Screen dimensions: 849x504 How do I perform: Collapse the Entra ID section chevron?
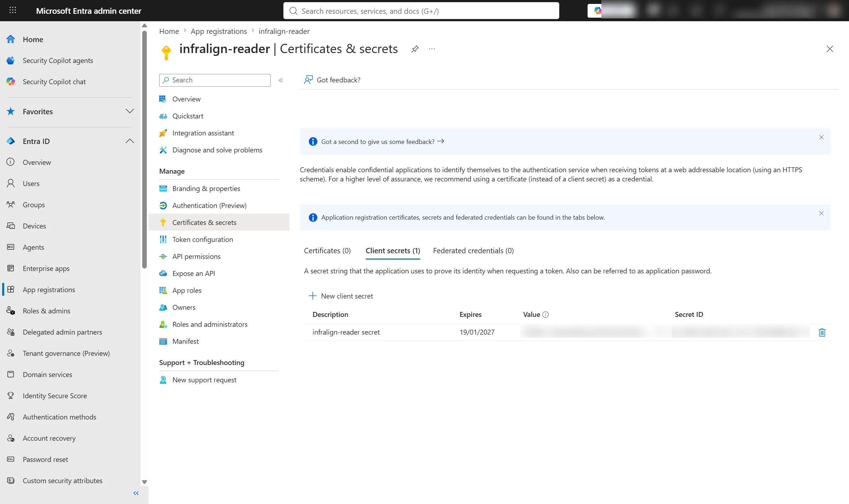(x=130, y=141)
